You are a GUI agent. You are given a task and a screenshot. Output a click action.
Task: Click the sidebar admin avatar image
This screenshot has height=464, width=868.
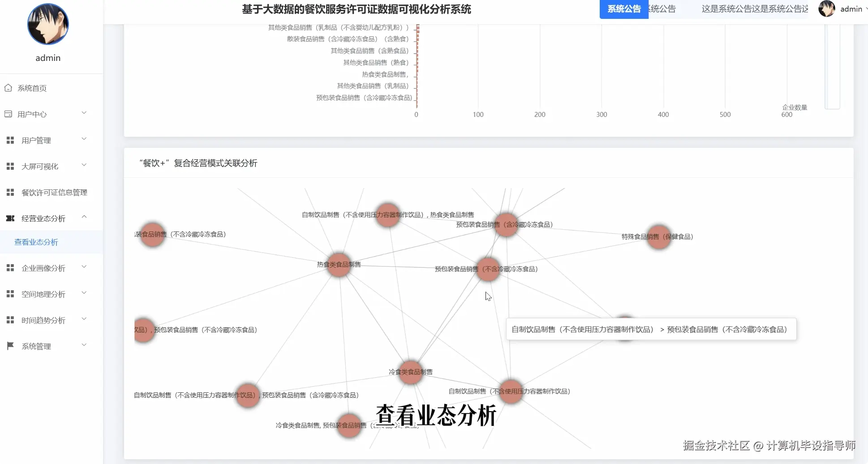48,24
